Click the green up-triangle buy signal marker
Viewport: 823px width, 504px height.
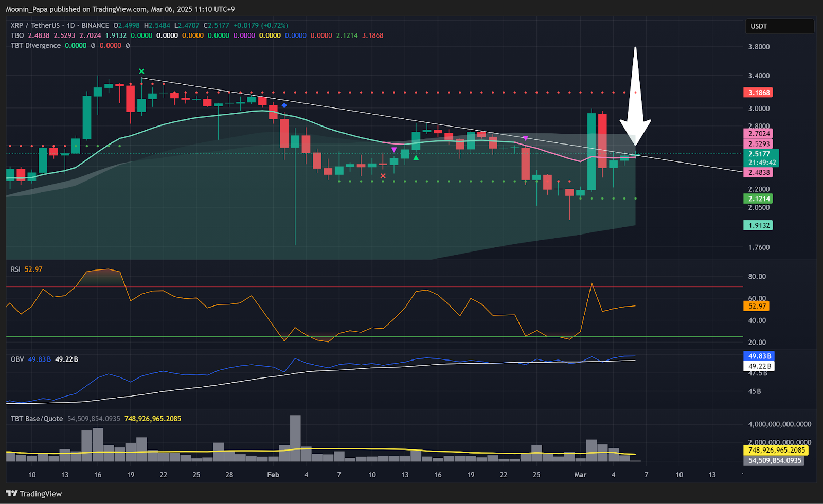click(416, 158)
